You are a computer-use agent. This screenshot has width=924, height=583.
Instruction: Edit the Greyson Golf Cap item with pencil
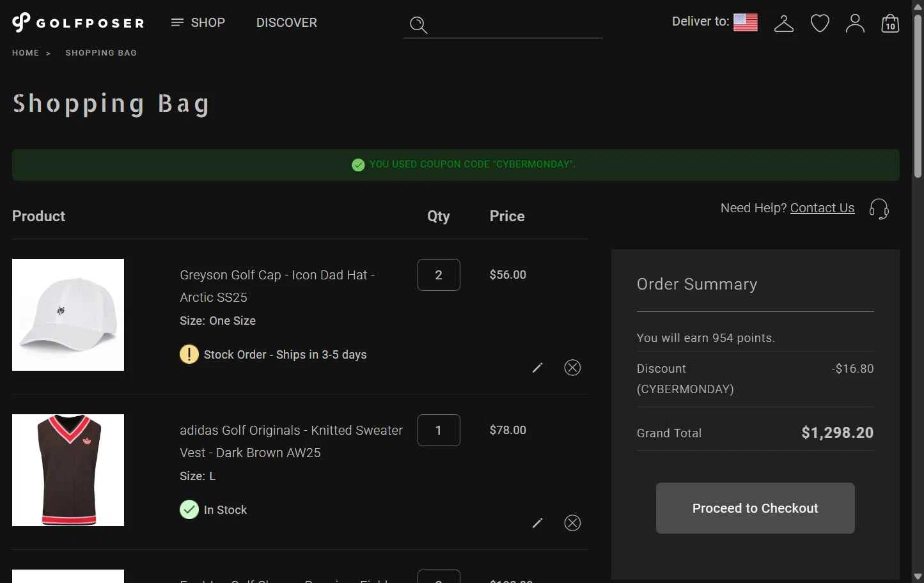point(537,368)
